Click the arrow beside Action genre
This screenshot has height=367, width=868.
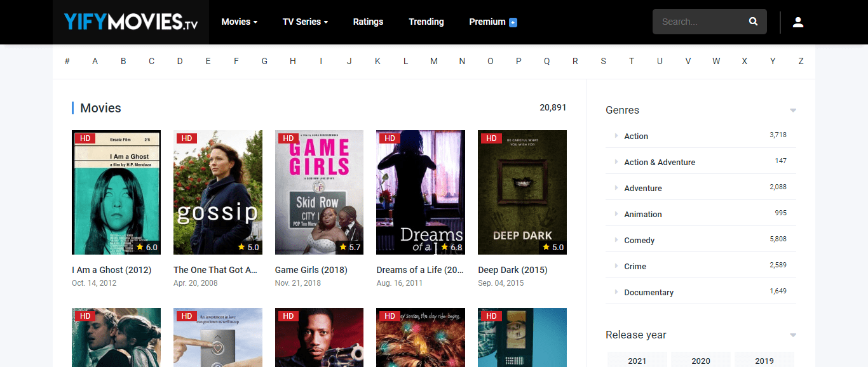coord(616,136)
